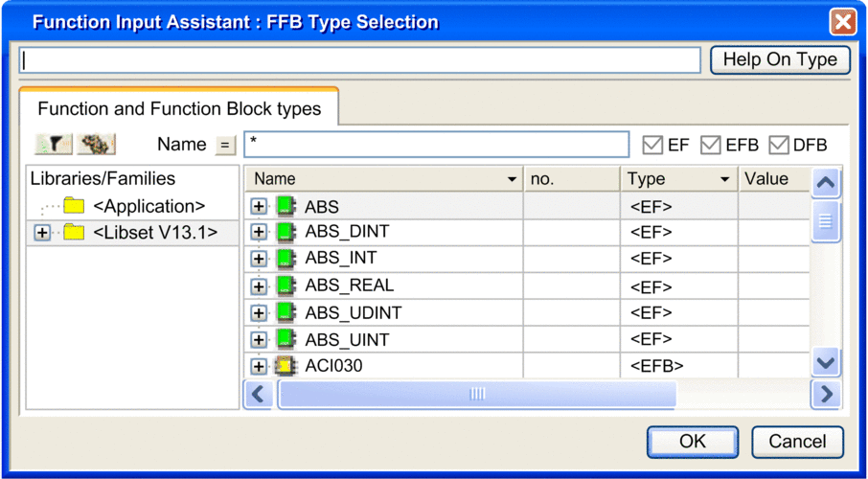The height and width of the screenshot is (479, 868).
Task: Click the Help On Type button
Action: click(780, 59)
